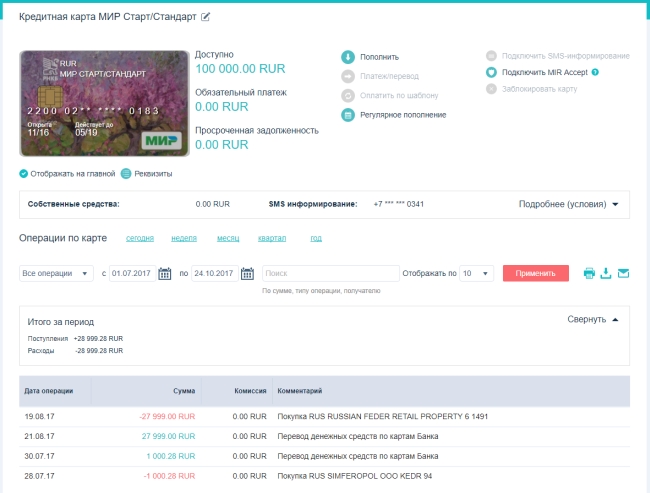Click Поступления +28 999.28 RUR total
Viewport: 650px width, 493px height.
pos(75,338)
